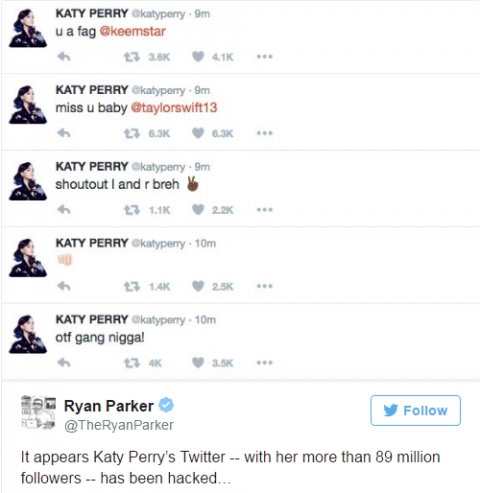Image resolution: width=480 pixels, height=493 pixels.
Task: Like the fist emoji tweet
Action: (x=198, y=286)
